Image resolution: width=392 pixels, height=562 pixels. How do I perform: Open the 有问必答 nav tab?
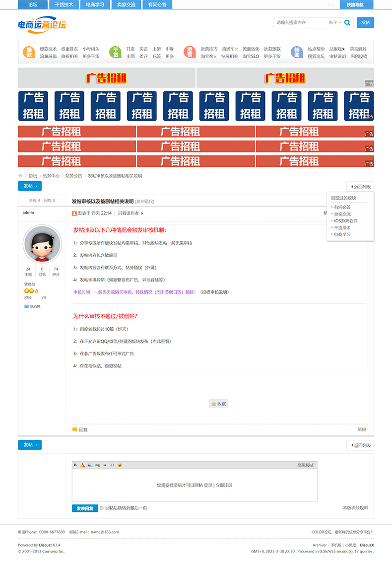(157, 4)
